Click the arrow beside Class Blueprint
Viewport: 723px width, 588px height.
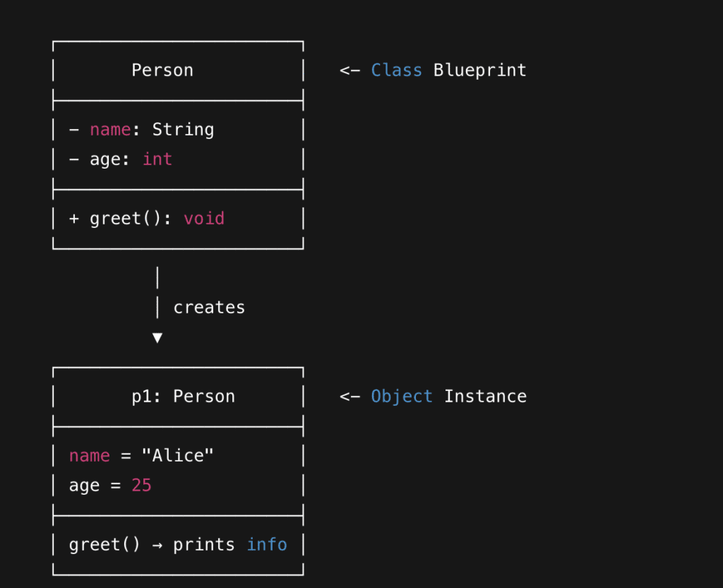(349, 71)
